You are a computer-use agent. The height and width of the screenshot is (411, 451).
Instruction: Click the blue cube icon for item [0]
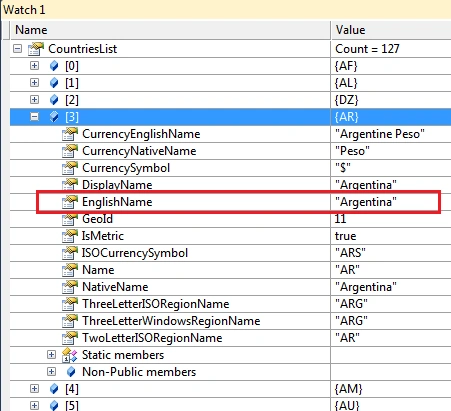pos(54,66)
